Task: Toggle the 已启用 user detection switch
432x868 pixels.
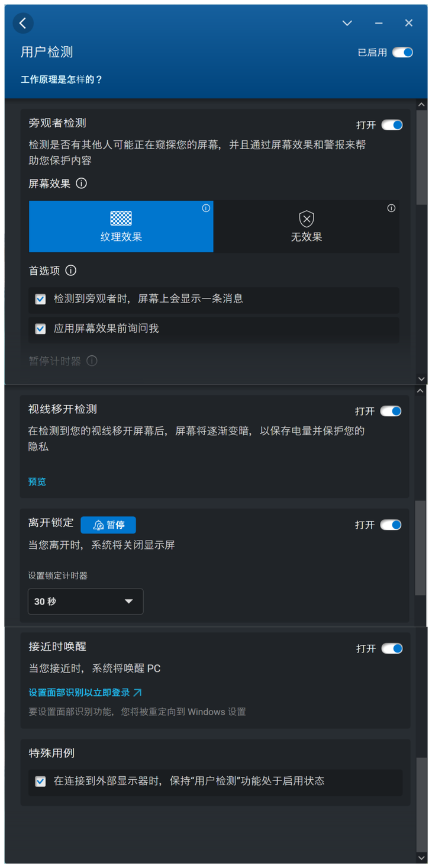Action: point(403,53)
